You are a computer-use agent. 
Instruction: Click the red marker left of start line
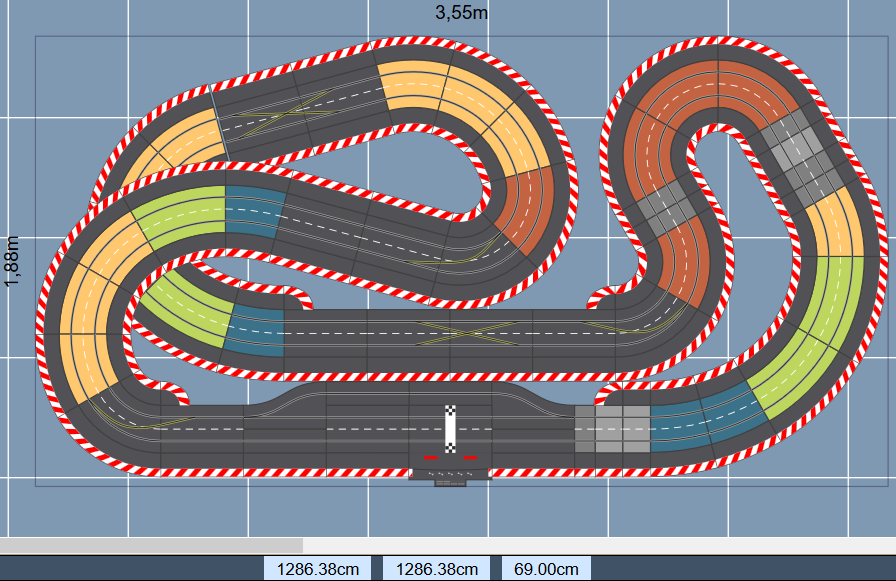click(431, 458)
